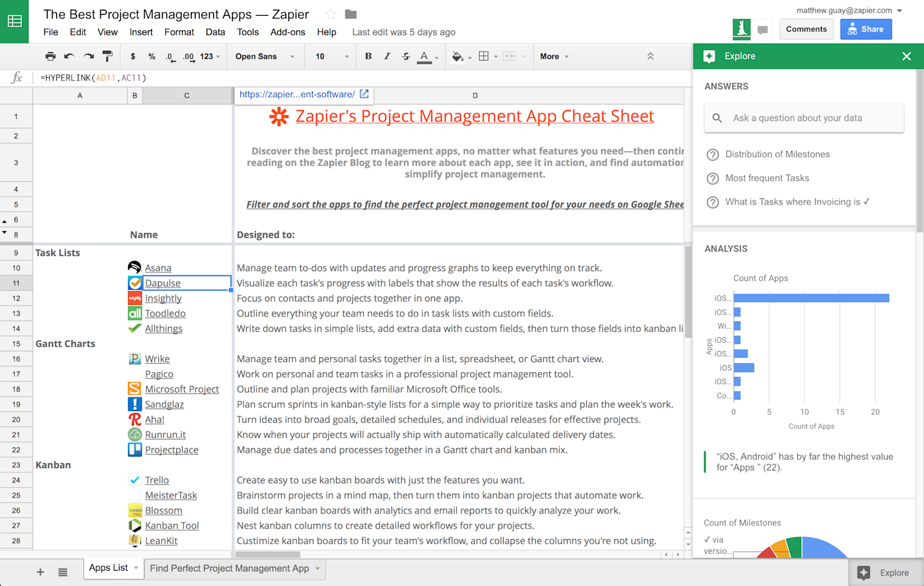Click the Trello logo in row 24
The height and width of the screenshot is (586, 924).
[x=135, y=480]
